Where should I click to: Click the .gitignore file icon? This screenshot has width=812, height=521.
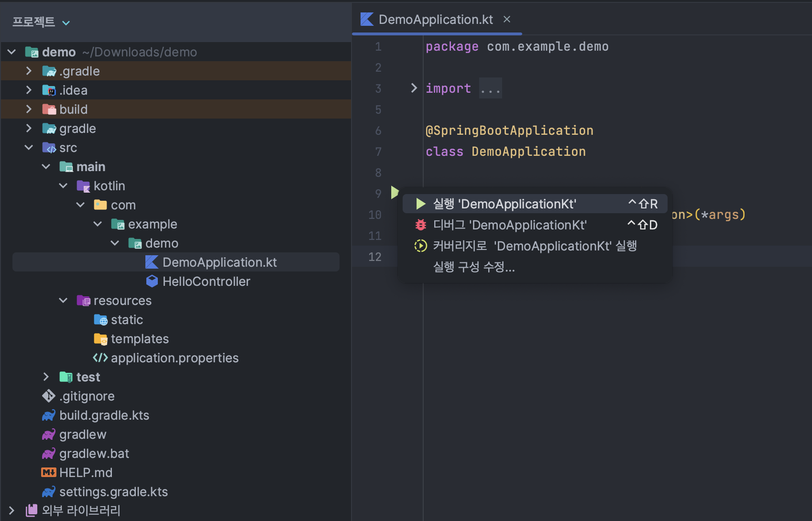point(49,396)
